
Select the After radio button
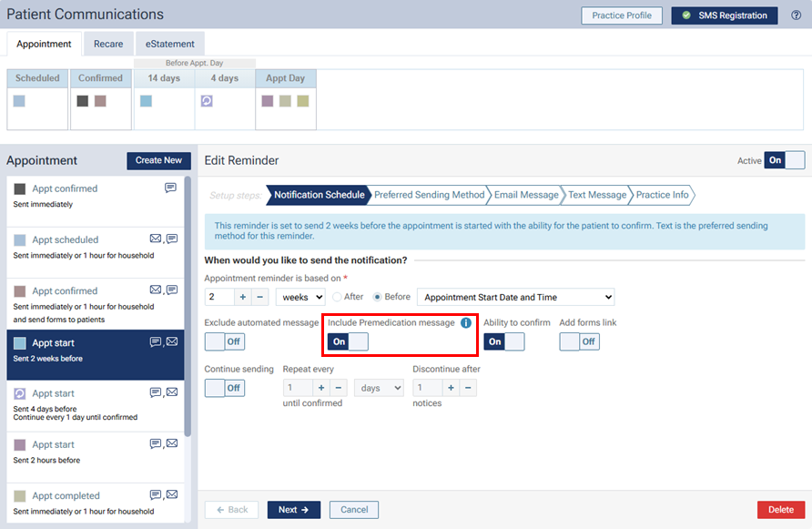pyautogui.click(x=338, y=297)
